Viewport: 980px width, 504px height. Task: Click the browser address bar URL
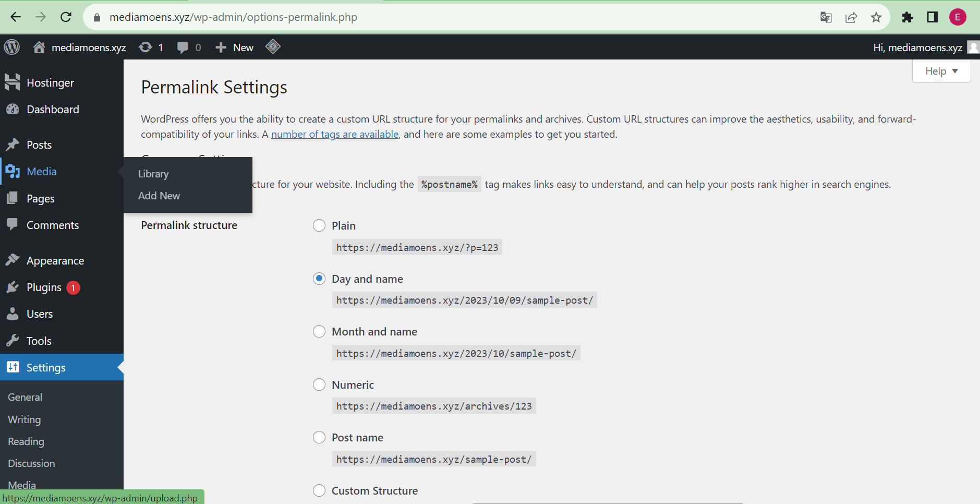pos(233,17)
